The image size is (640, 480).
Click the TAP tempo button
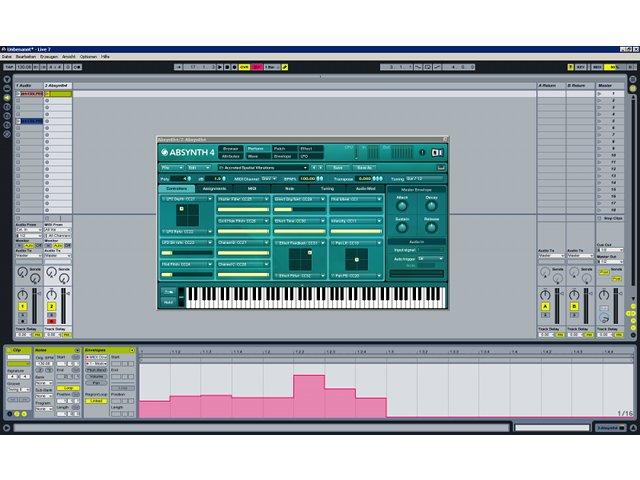9,67
